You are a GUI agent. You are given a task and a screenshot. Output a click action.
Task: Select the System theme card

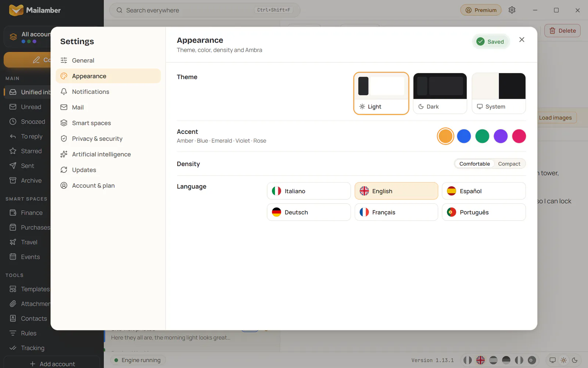499,93
